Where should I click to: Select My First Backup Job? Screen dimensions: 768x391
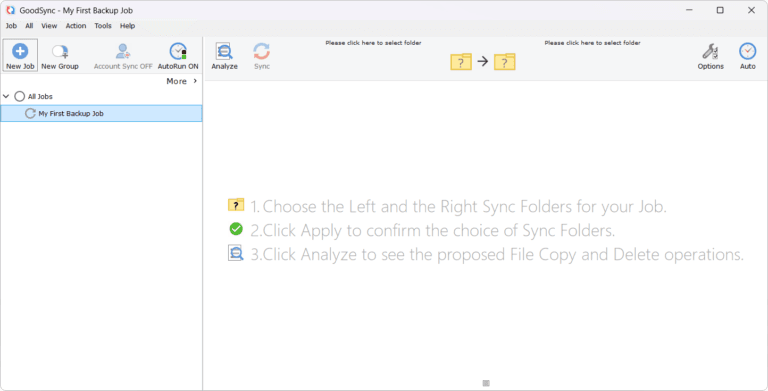point(101,113)
